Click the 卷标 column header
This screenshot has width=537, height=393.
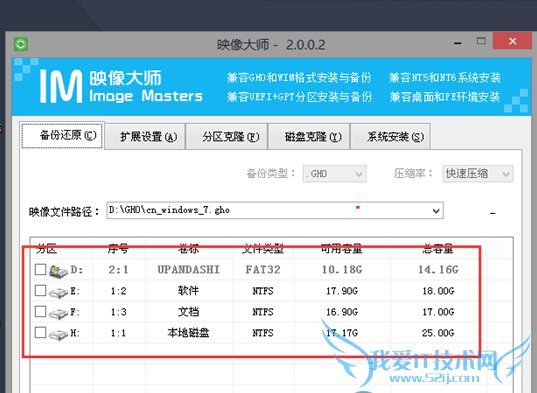click(x=188, y=249)
